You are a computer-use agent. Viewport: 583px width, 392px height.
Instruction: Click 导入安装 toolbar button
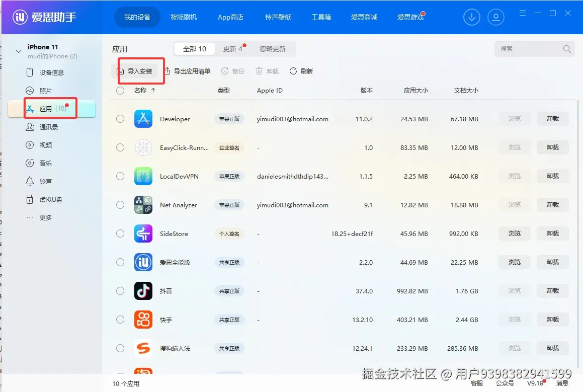(x=135, y=71)
